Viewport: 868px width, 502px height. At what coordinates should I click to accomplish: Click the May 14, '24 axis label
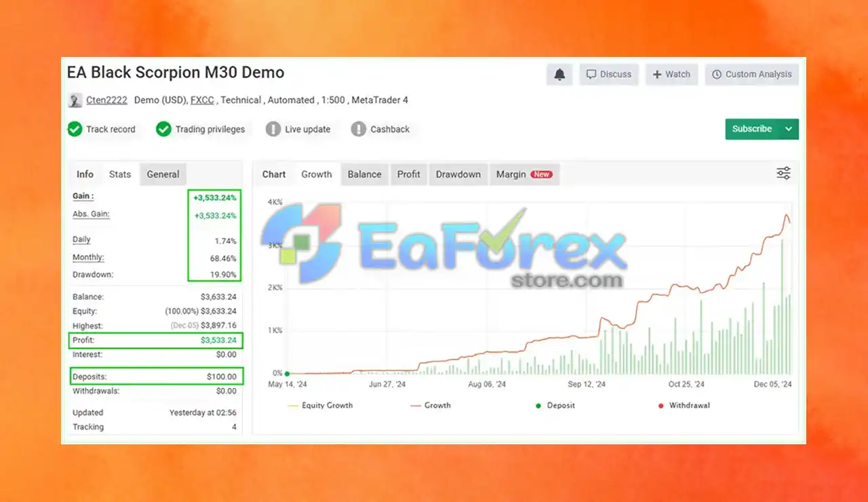tap(288, 384)
